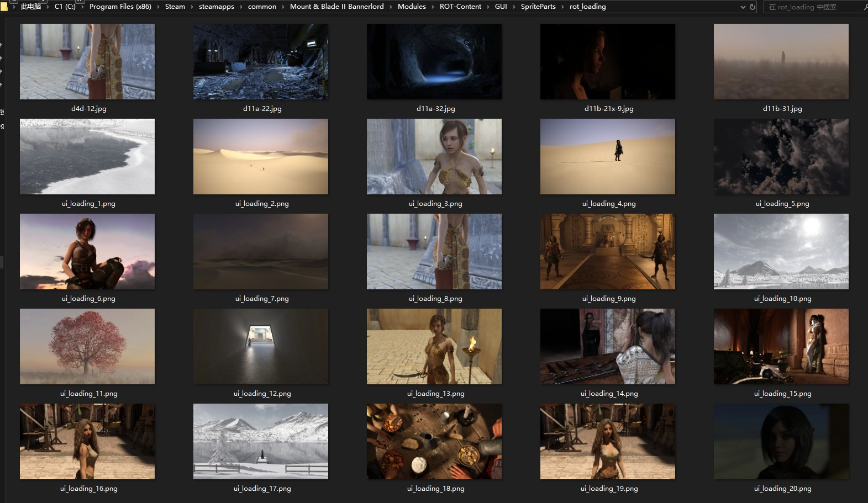
Task: Click the rot_loading breadcrumb
Action: click(587, 7)
